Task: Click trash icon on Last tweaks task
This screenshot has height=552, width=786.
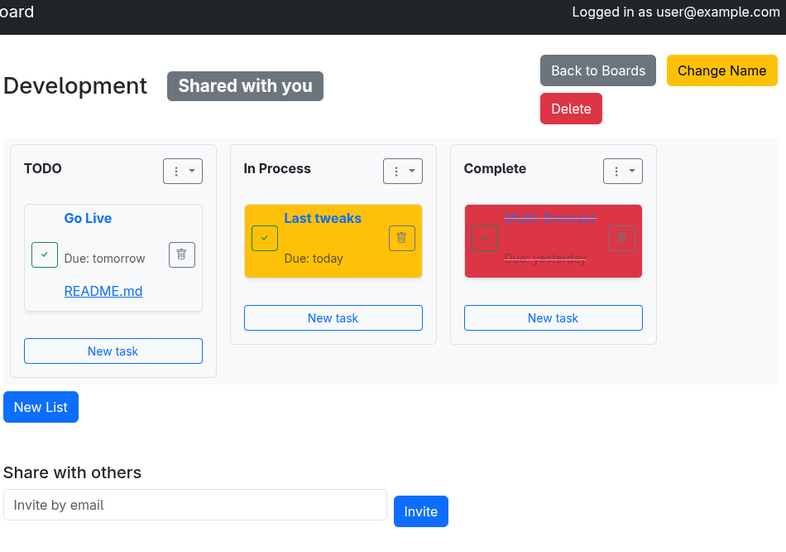Action: pos(401,238)
